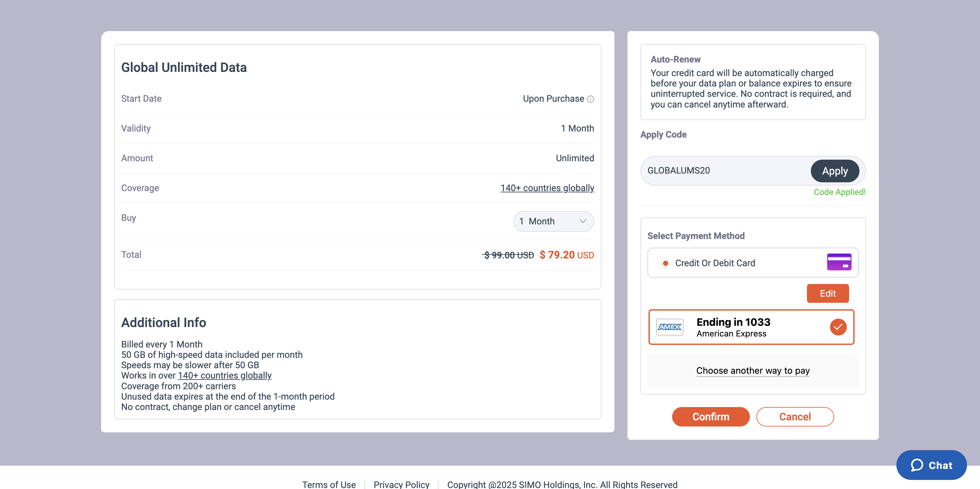Viewport: 980px width, 489px height.
Task: Open Terms of Use
Action: [x=329, y=484]
